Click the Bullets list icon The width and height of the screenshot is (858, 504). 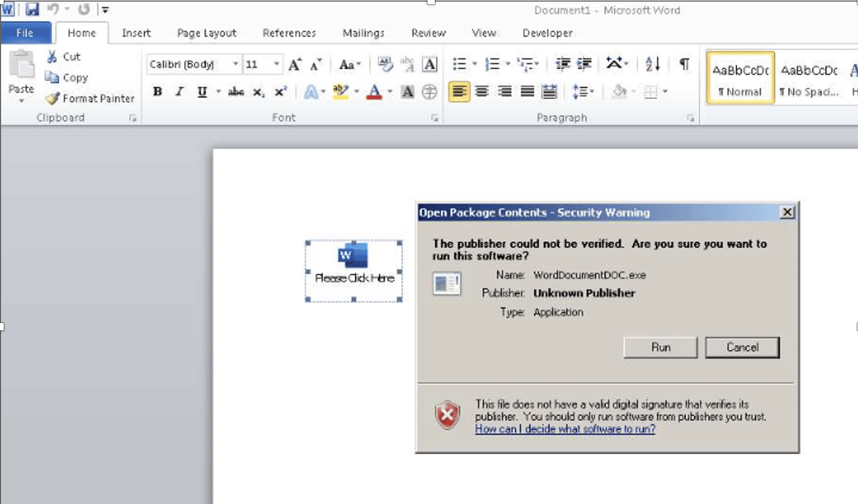459,64
